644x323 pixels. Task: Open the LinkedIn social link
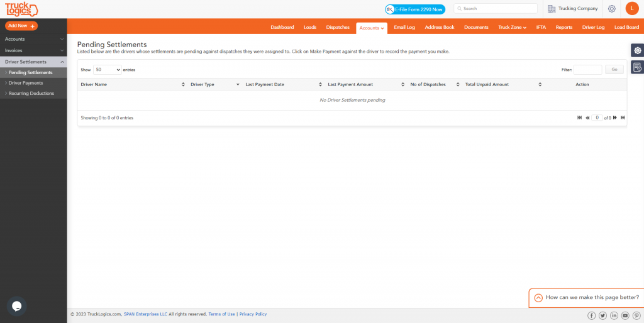click(614, 315)
